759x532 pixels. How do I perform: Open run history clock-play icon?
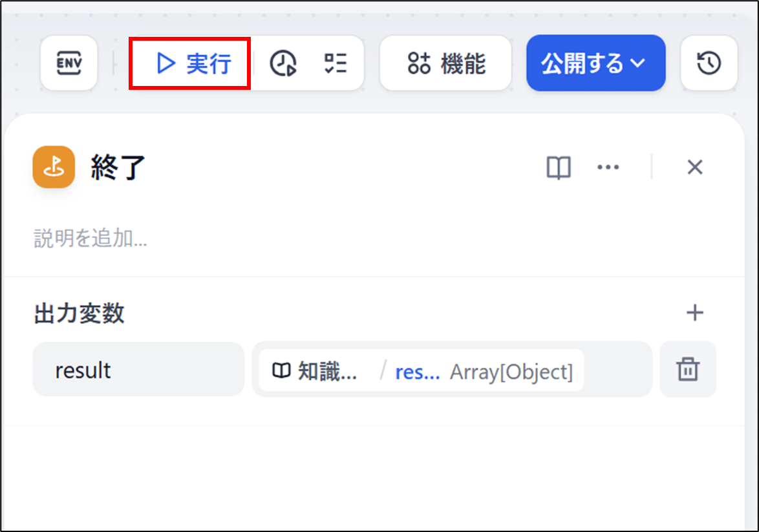pos(283,63)
